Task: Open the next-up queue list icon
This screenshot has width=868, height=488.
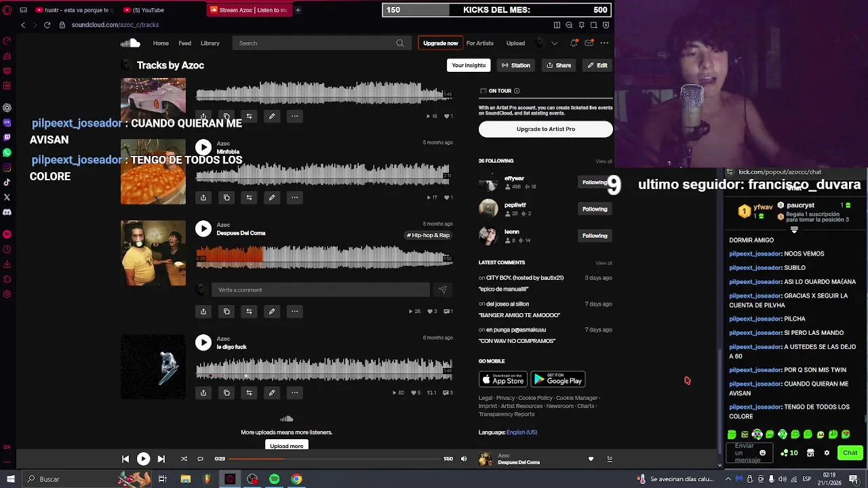Action: coord(610,459)
